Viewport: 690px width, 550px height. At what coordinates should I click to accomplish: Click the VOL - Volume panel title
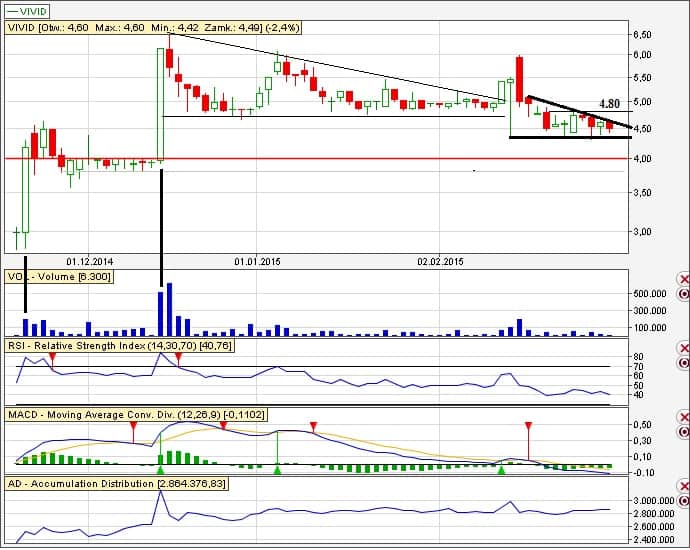pyautogui.click(x=60, y=276)
